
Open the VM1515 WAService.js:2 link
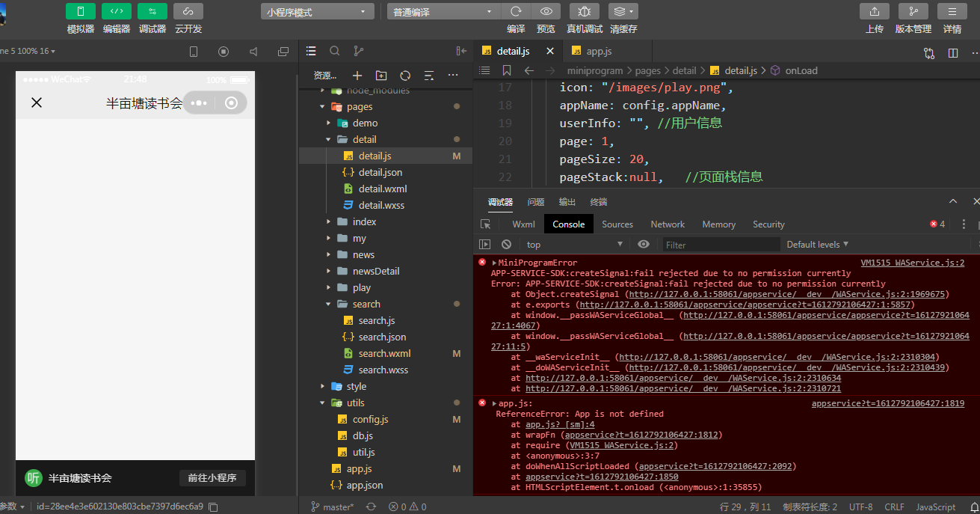tap(913, 263)
